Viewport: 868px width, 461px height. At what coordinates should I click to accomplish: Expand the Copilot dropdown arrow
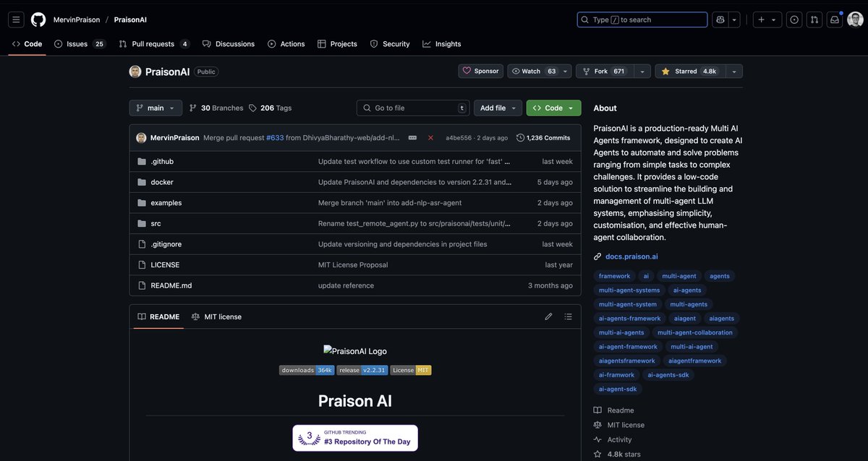click(x=734, y=20)
